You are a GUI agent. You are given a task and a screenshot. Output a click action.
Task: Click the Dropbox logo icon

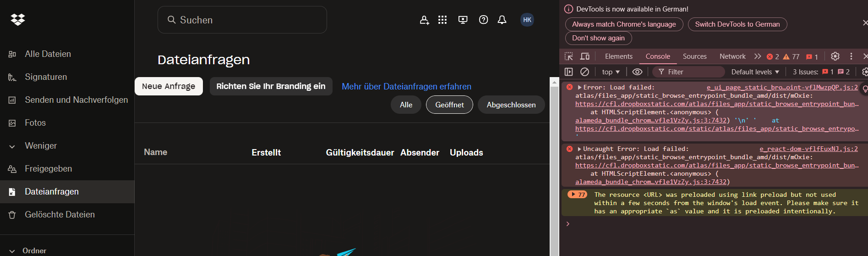point(18,19)
